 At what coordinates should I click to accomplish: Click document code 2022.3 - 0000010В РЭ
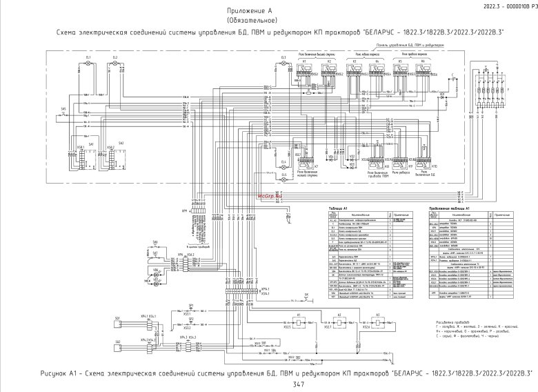(x=505, y=6)
